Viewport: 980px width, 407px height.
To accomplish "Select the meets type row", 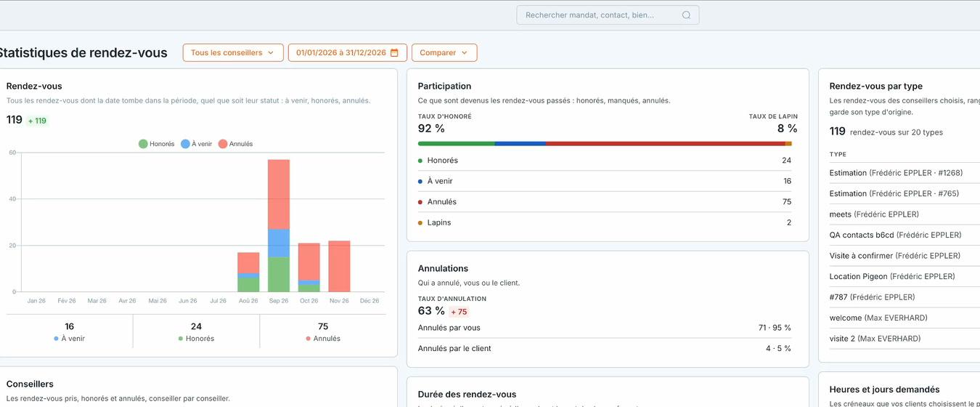I will [905, 214].
